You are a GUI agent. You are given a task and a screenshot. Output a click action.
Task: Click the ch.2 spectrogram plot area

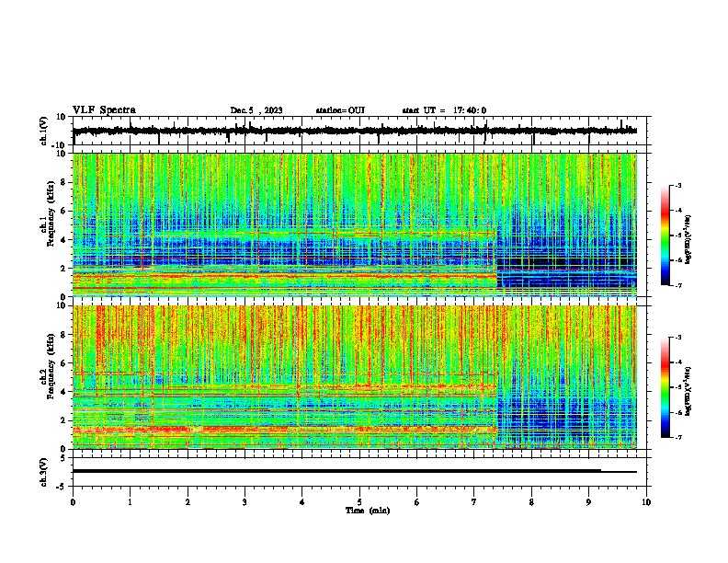point(354,377)
